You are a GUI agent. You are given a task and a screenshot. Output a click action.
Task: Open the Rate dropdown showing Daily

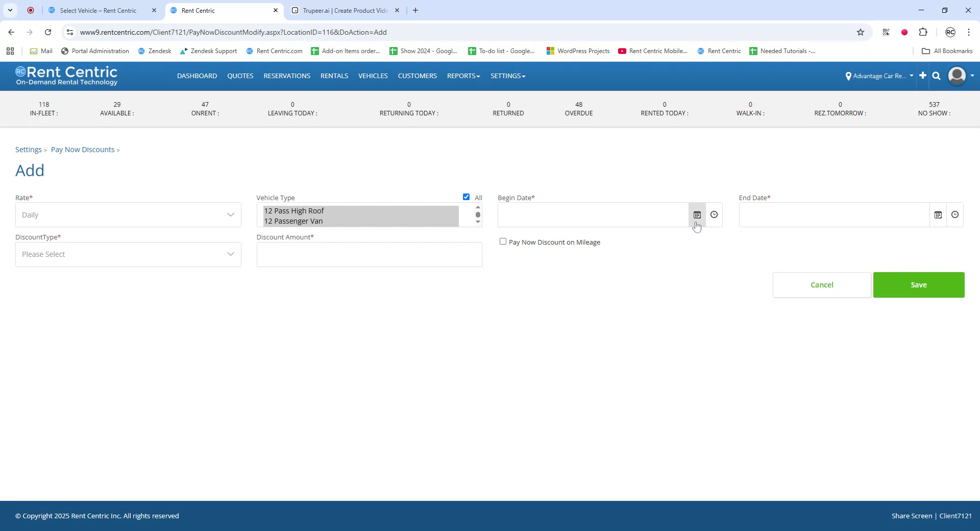(x=128, y=214)
